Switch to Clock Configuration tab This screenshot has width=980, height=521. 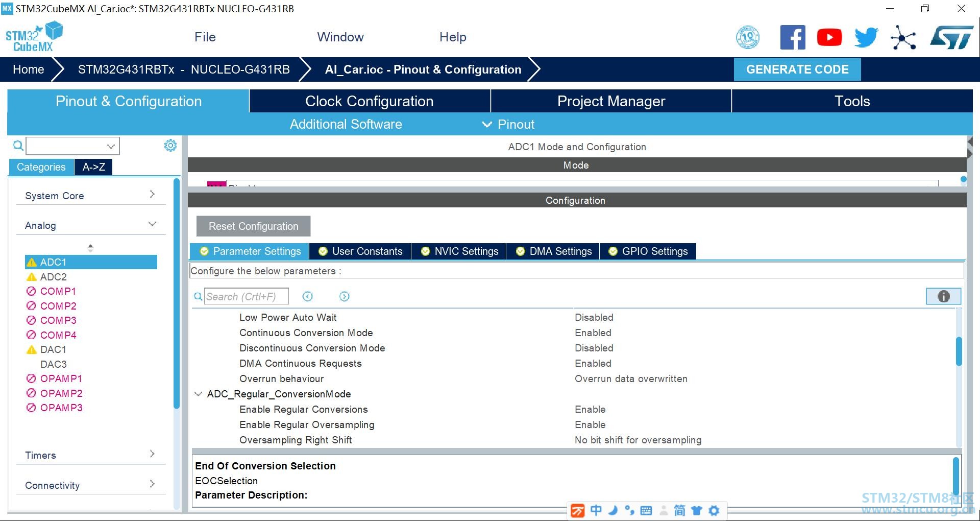point(370,101)
